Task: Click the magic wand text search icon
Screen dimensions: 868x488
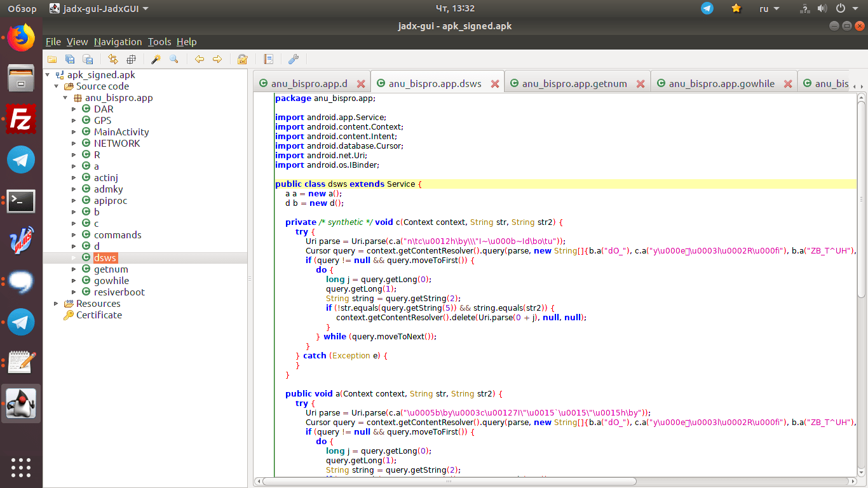Action: [156, 59]
